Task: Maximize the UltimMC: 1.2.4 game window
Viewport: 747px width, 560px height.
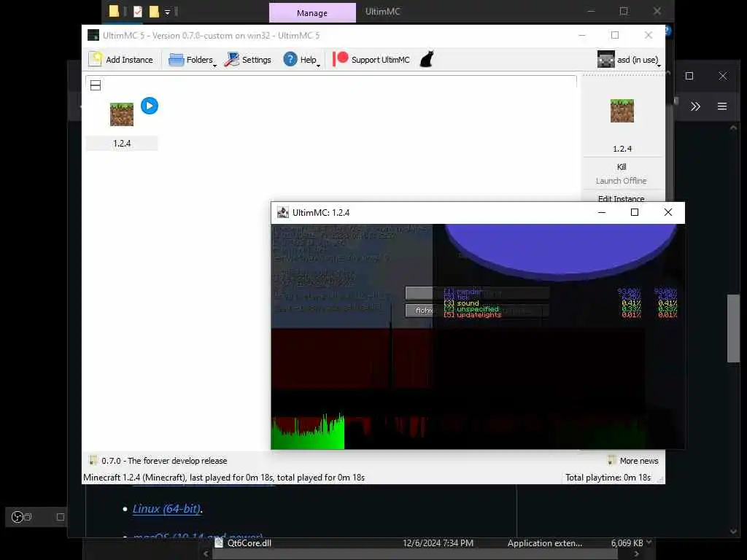Action: (635, 212)
